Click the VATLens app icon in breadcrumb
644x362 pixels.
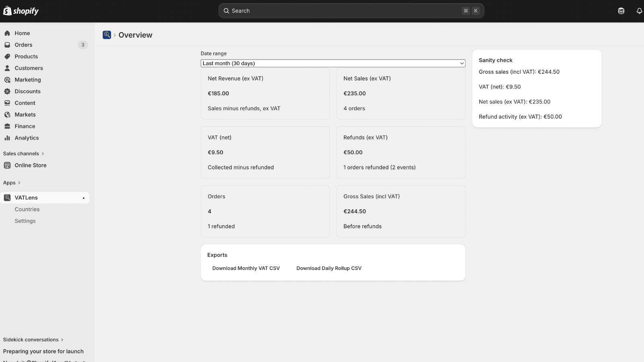(107, 35)
